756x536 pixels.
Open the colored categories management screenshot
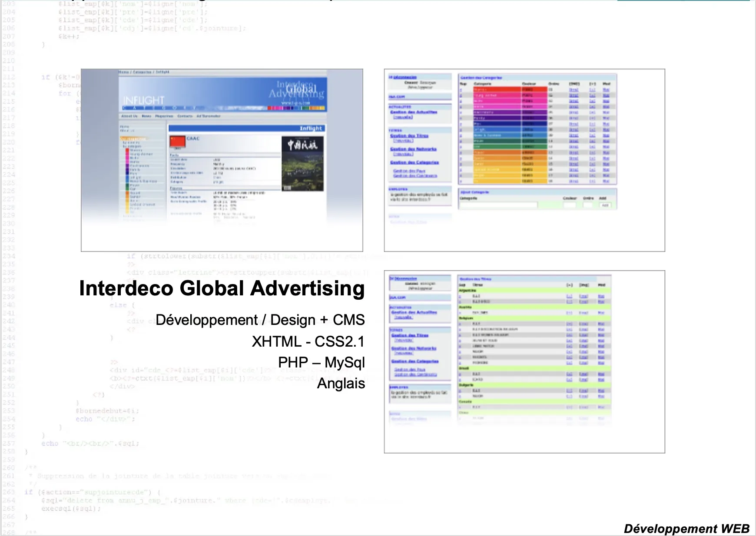click(524, 160)
